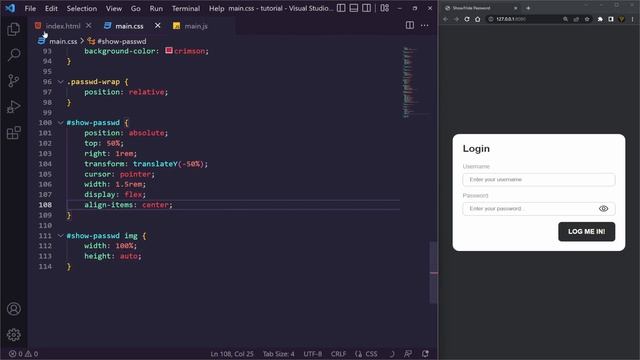Click Ln 108, Col 25 status item

point(232,354)
